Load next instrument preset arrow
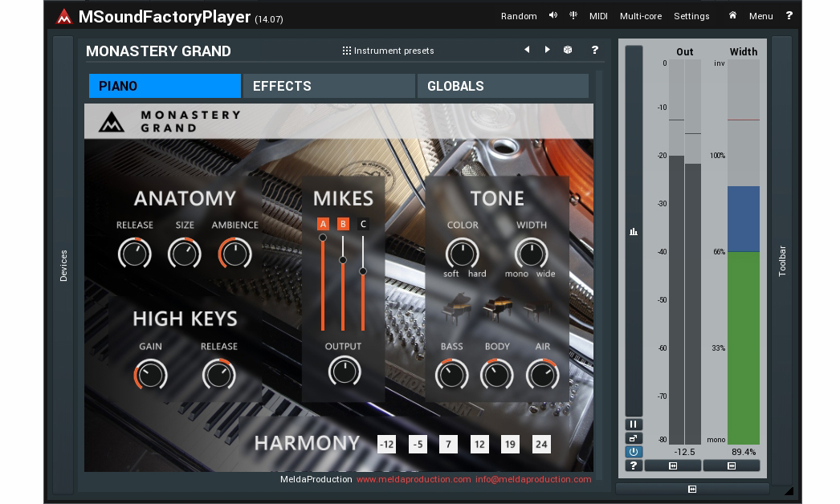This screenshot has height=504, width=840. click(x=547, y=50)
